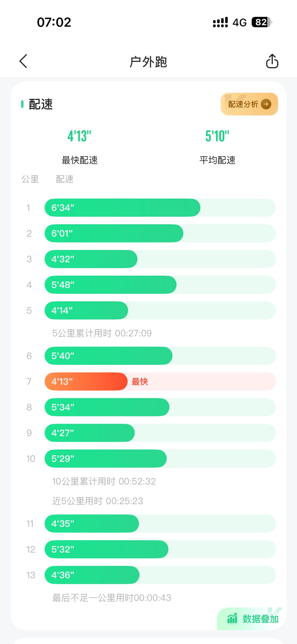Tap the fastest pace 4'13" value
Viewport: 297px width, 644px height.
(x=79, y=136)
